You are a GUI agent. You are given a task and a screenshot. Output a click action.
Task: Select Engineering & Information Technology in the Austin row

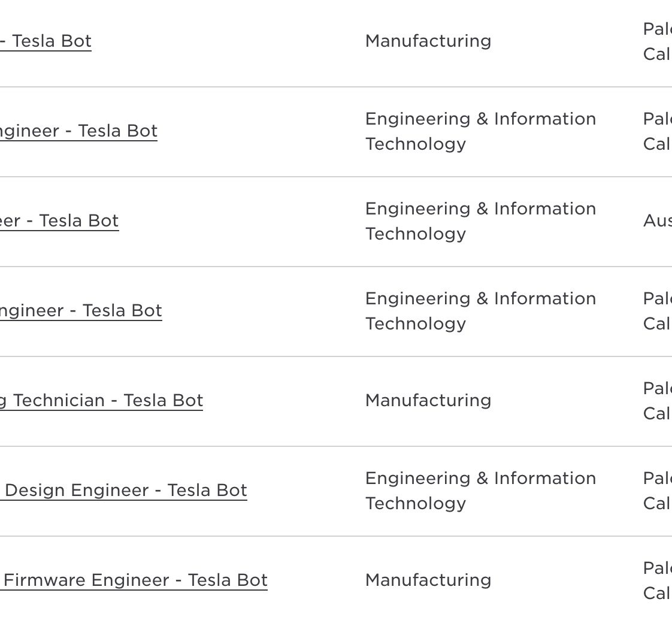pos(480,221)
